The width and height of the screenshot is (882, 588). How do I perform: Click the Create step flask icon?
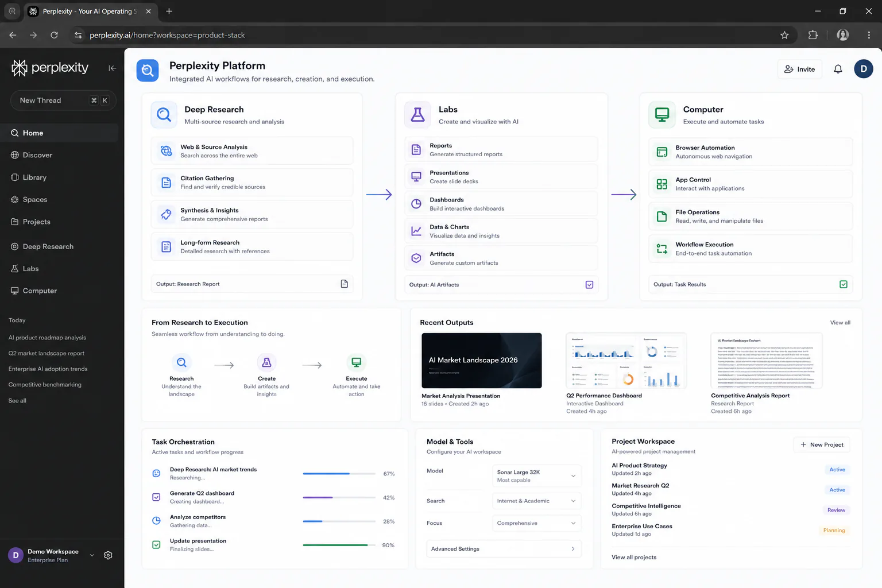point(266,362)
